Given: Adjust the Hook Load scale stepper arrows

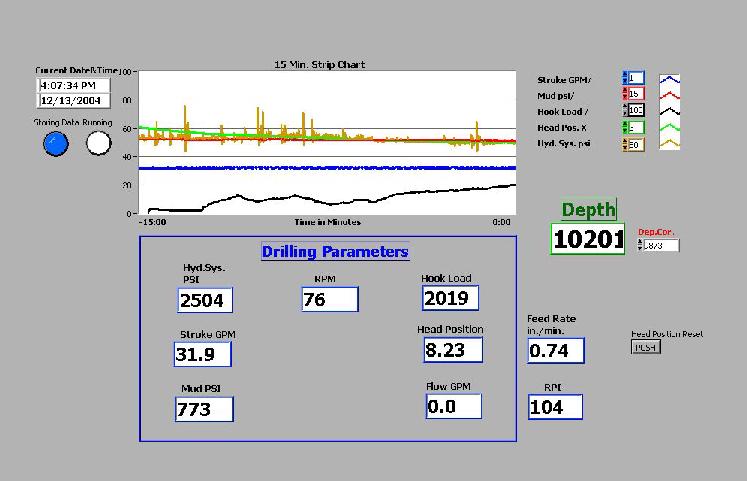Looking at the screenshot, I should point(625,110).
